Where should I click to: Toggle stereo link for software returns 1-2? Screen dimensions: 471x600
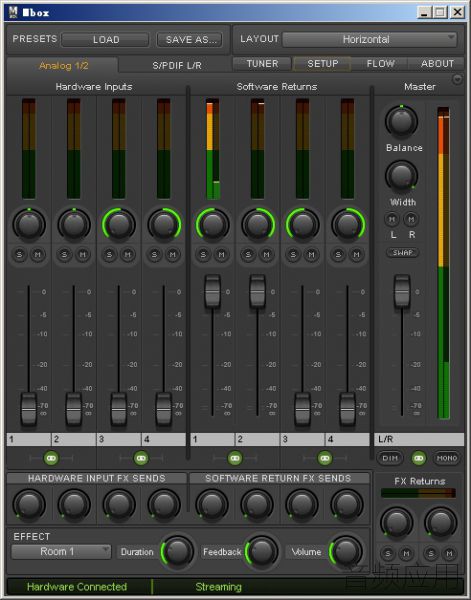[235, 458]
